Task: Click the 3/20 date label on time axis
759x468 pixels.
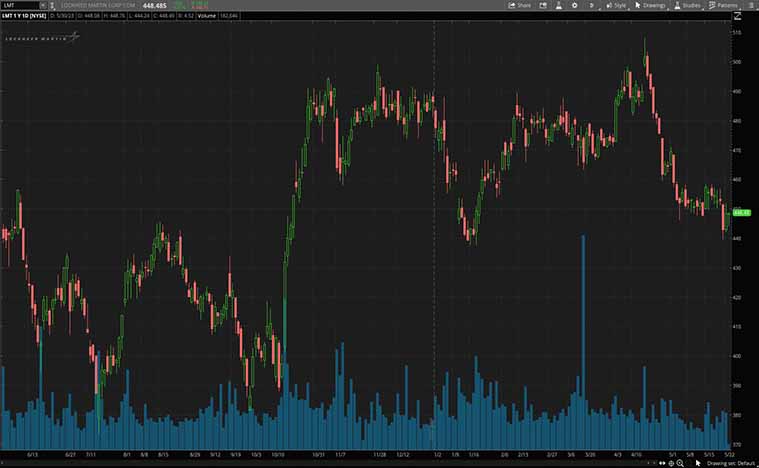Action: click(590, 455)
